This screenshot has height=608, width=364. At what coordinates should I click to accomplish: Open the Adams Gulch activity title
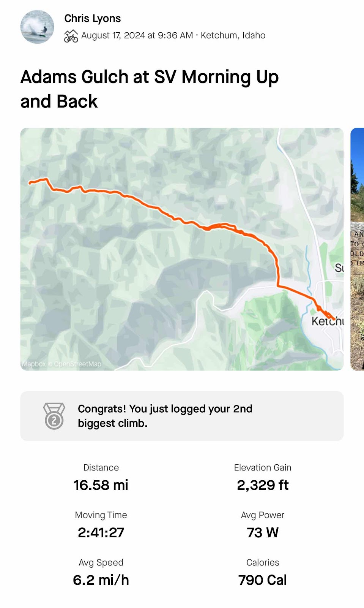(x=150, y=89)
